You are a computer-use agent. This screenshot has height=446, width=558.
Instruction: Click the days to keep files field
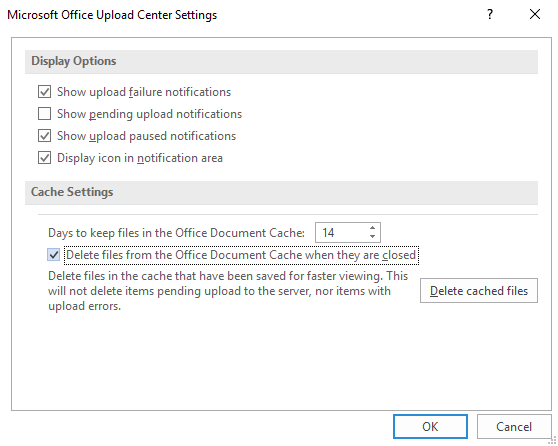(x=348, y=233)
